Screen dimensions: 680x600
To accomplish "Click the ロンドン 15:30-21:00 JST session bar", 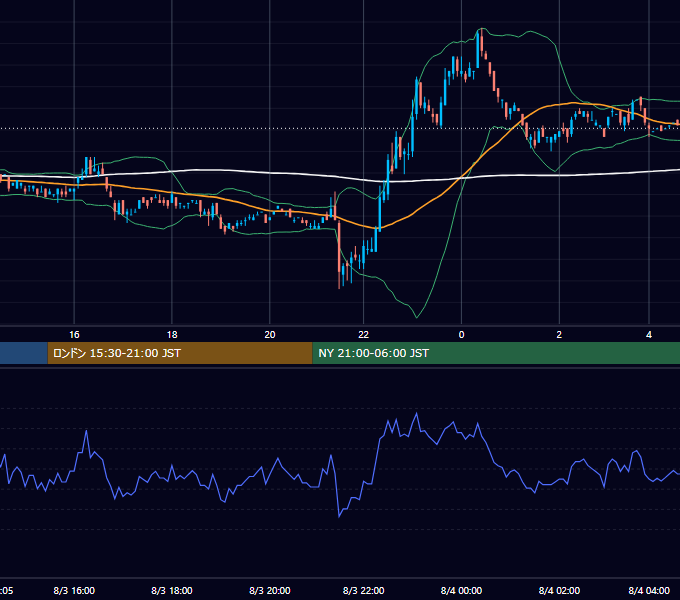I will coord(180,353).
